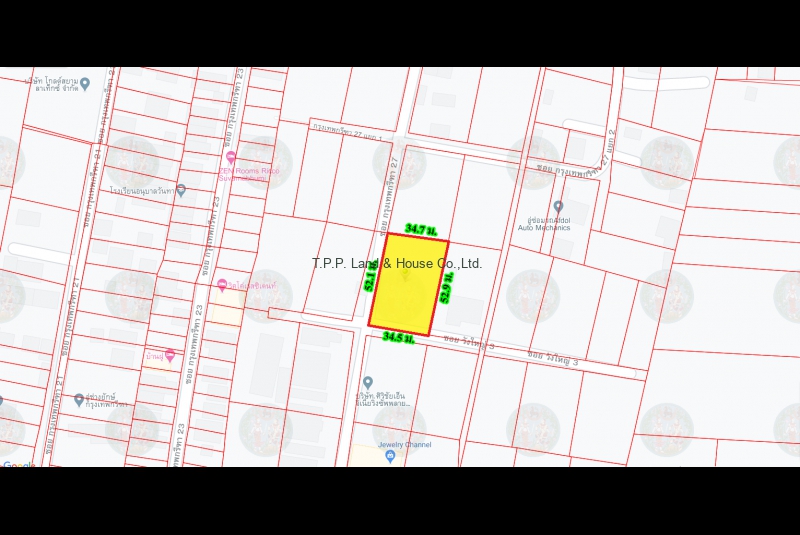Click the 52.9 ม. measurement label
The height and width of the screenshot is (535, 800).
[x=446, y=288]
